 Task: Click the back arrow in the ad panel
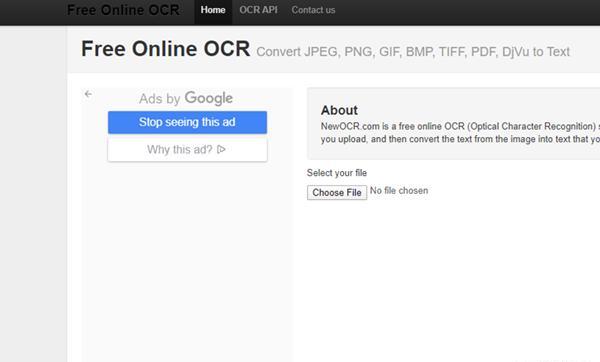(x=88, y=94)
